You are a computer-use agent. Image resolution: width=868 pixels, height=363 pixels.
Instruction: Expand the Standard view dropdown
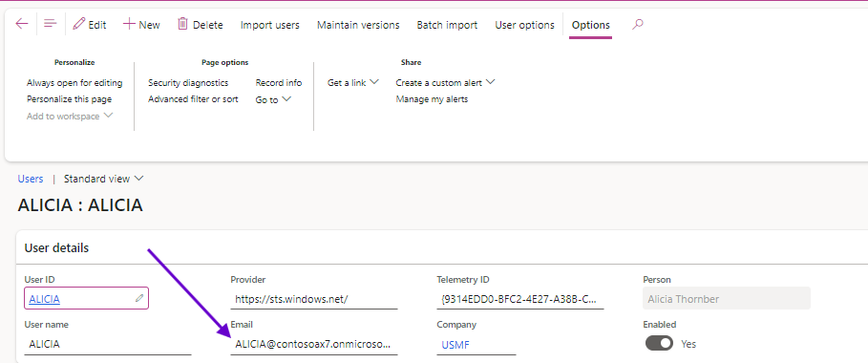103,179
